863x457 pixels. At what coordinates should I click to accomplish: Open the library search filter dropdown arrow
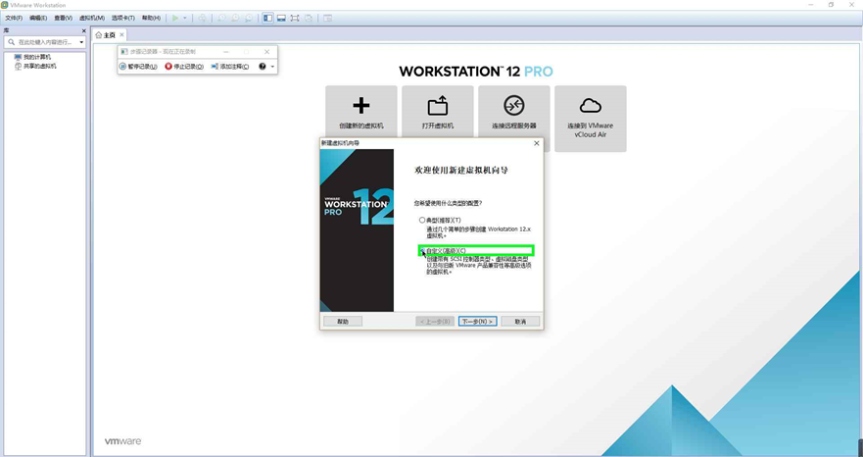point(81,42)
